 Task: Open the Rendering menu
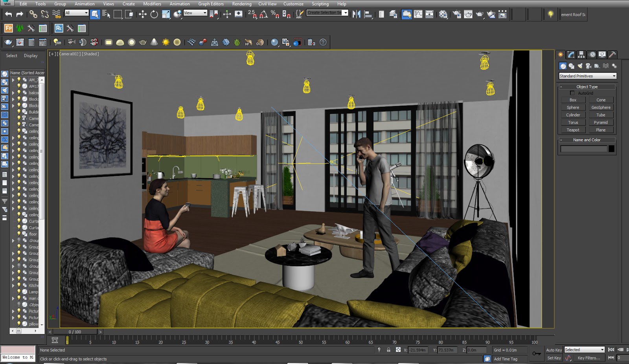(241, 4)
